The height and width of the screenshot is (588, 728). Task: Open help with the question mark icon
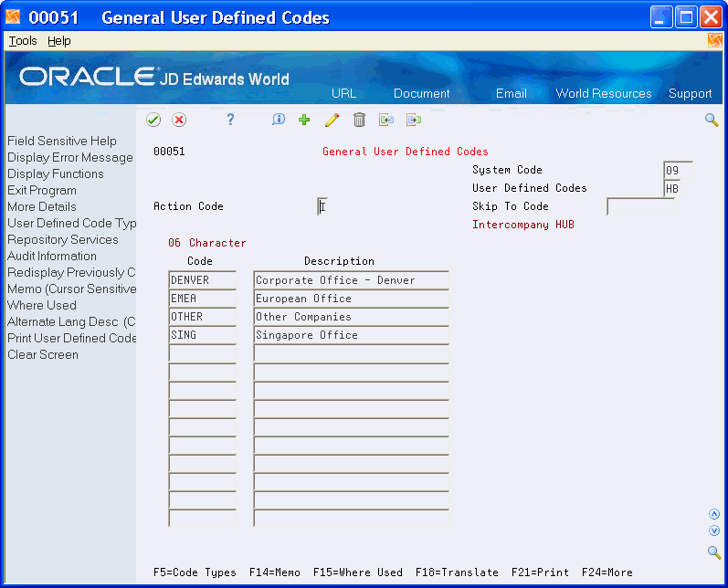tap(230, 120)
